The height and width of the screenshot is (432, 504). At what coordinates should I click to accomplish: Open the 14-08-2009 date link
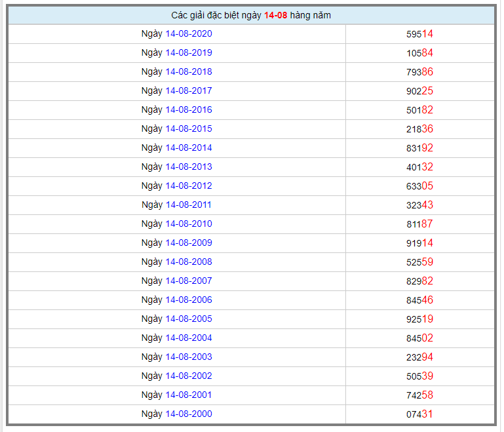[x=189, y=243]
